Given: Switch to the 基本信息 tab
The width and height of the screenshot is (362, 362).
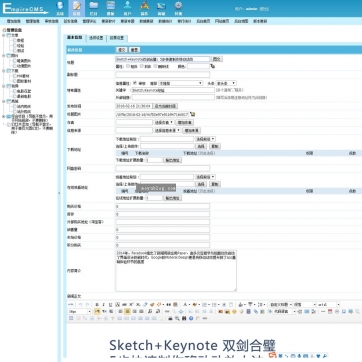Looking at the screenshot, I should tap(74, 38).
